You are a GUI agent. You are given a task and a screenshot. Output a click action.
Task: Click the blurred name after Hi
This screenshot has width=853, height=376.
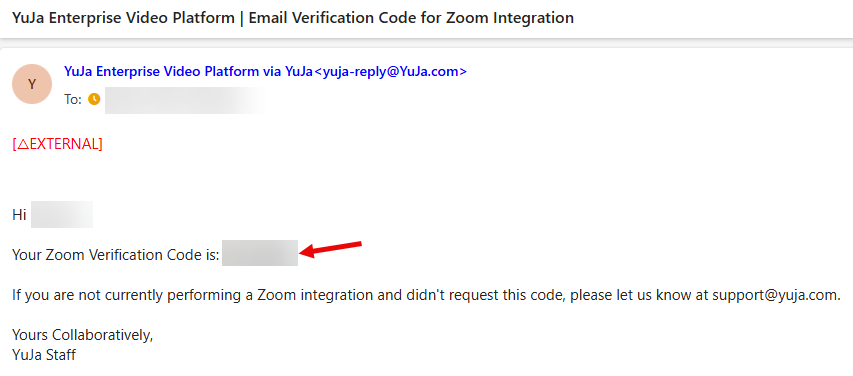61,214
